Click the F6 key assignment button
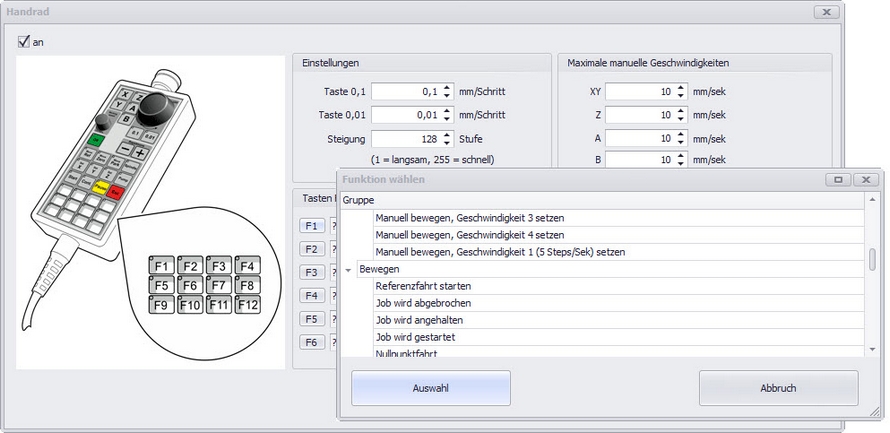 [x=312, y=342]
